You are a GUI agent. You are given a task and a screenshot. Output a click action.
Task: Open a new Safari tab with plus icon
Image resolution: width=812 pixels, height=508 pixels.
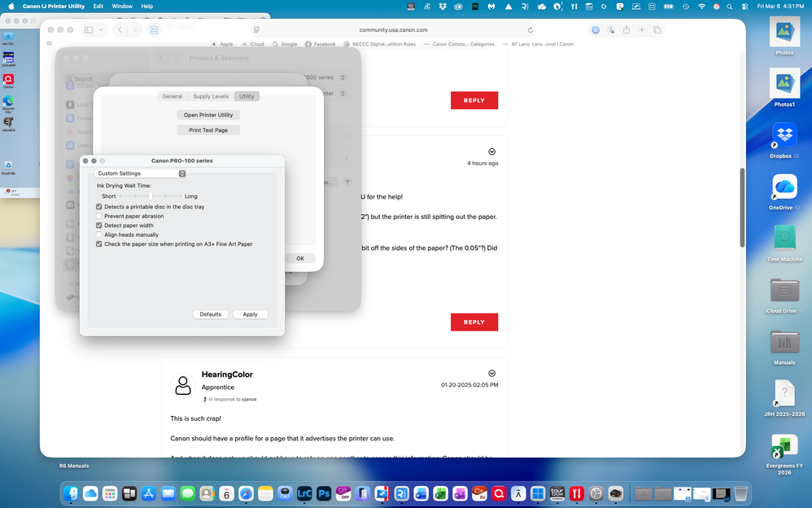click(642, 30)
